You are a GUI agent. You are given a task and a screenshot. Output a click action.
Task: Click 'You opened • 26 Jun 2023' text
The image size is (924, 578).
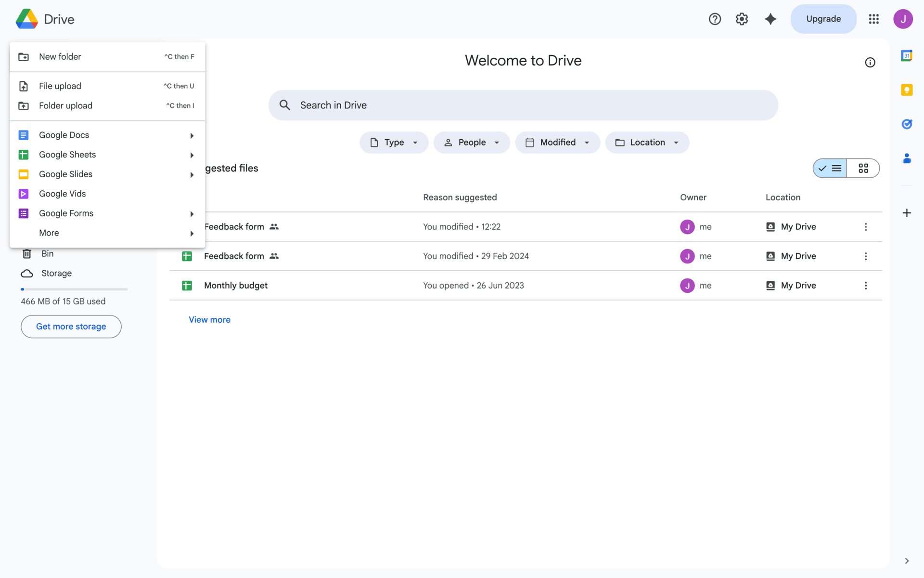point(473,286)
